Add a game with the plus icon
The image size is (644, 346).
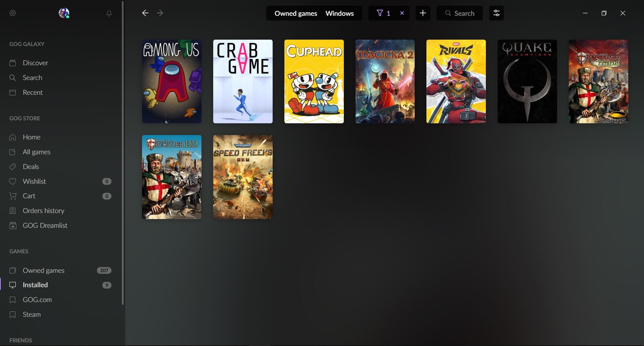pyautogui.click(x=423, y=13)
